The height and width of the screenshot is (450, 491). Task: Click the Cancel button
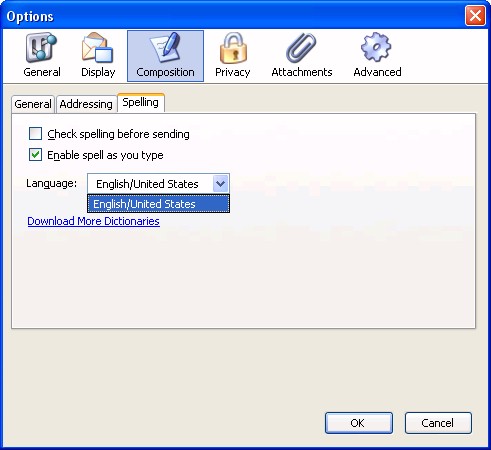coord(438,423)
